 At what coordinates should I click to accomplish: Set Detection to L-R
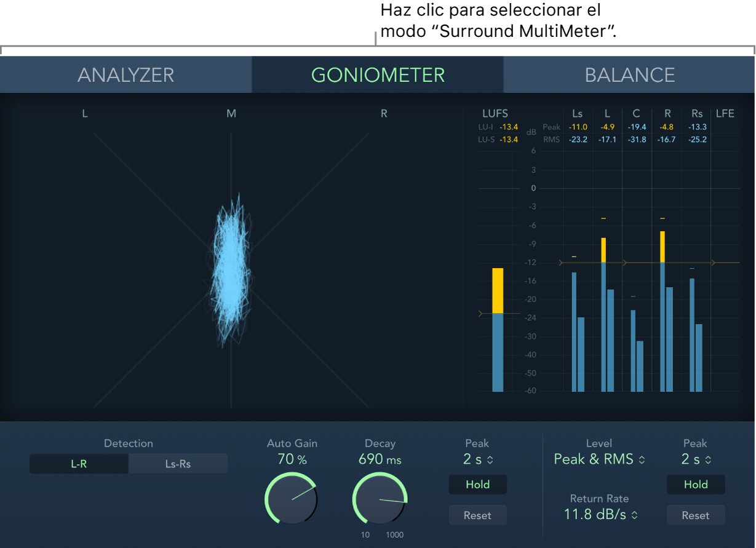tap(79, 464)
